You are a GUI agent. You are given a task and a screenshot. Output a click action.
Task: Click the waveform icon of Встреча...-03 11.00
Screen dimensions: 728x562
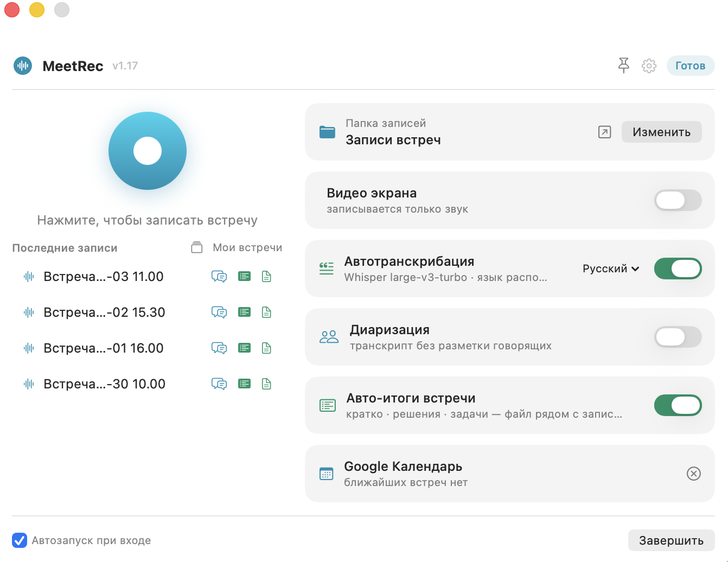pyautogui.click(x=29, y=277)
